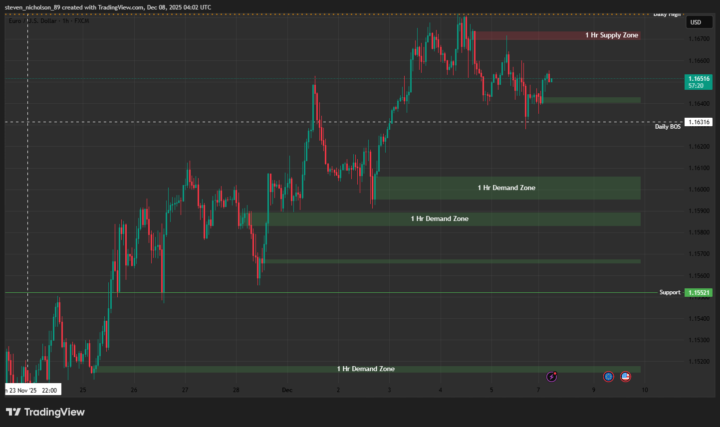This screenshot has height=427, width=720.
Task: Click the Dec label on time axis
Action: (x=287, y=390)
